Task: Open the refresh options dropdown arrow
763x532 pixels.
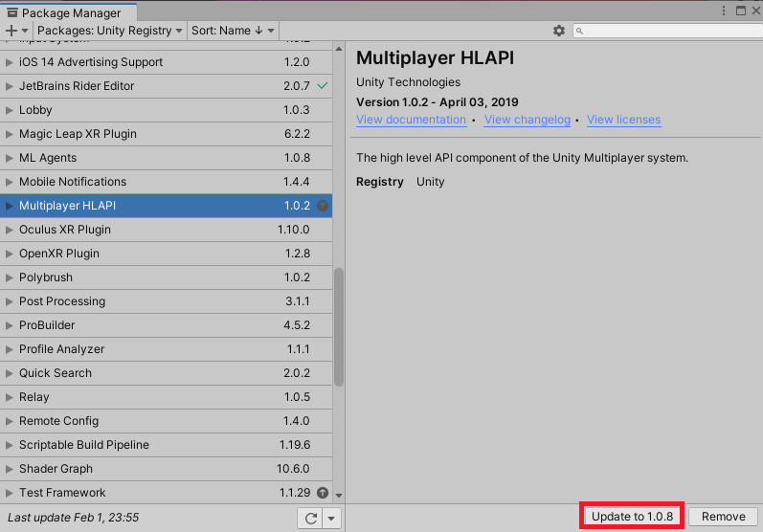Action: (x=331, y=518)
